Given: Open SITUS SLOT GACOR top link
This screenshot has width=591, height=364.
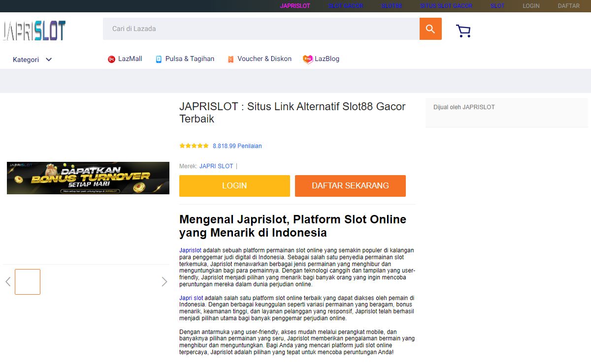Looking at the screenshot, I should (446, 6).
